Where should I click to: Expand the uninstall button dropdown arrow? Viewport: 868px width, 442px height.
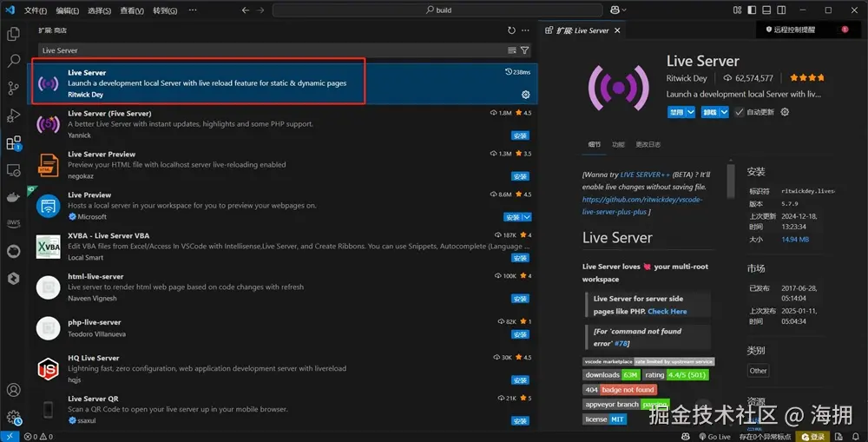tap(724, 112)
